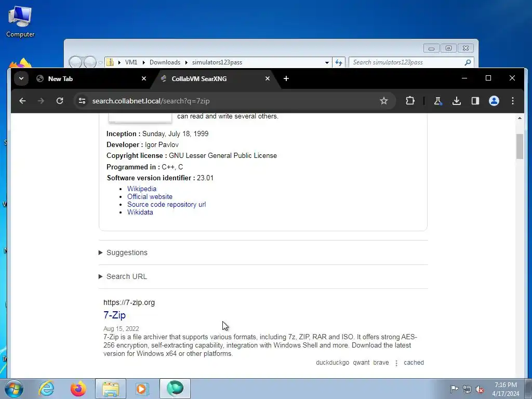The image size is (532, 399).
Task: Open the profile avatar menu
Action: coord(494,101)
